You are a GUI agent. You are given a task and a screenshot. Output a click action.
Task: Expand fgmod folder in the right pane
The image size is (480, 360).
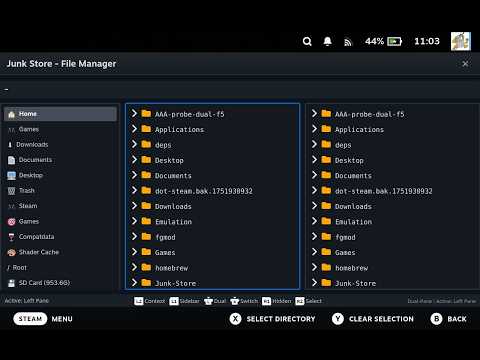pos(314,236)
